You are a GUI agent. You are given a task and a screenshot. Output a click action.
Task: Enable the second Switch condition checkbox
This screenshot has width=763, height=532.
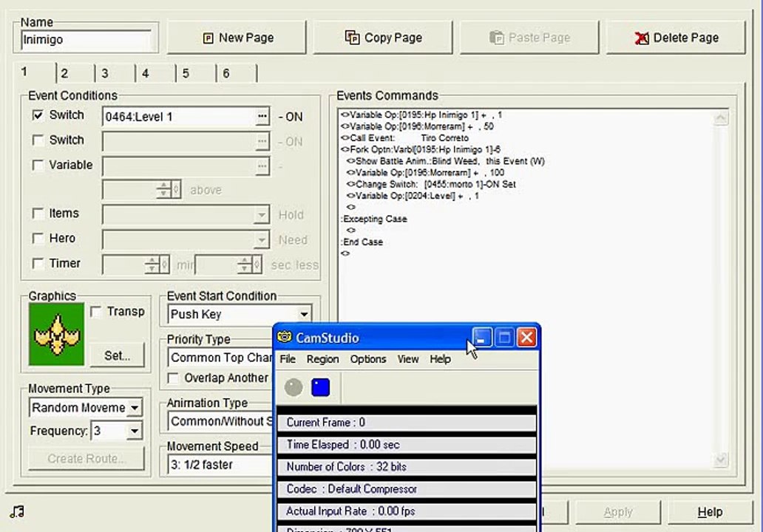point(38,140)
